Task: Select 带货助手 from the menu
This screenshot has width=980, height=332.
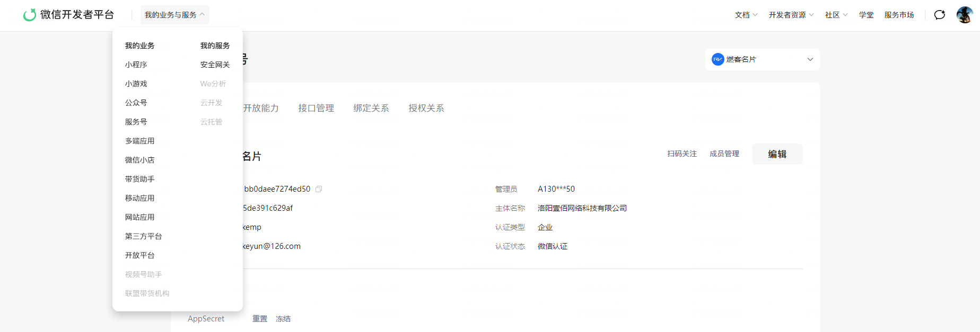Action: point(140,179)
